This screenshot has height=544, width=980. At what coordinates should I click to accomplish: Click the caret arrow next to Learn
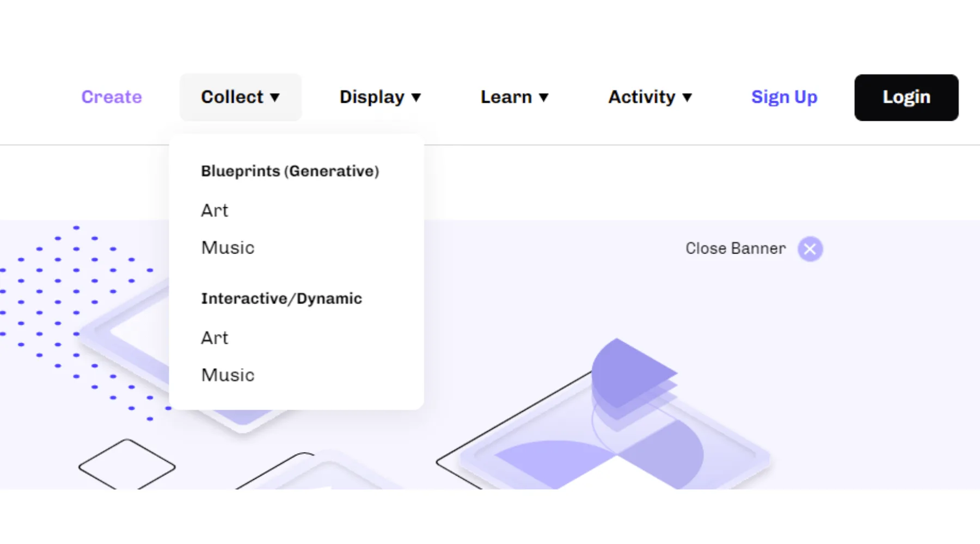click(543, 97)
